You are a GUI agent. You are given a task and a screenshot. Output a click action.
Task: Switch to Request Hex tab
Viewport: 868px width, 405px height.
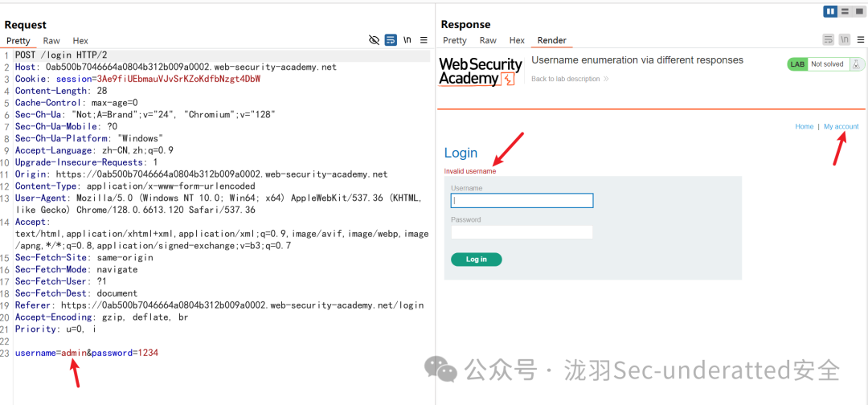pyautogui.click(x=80, y=40)
